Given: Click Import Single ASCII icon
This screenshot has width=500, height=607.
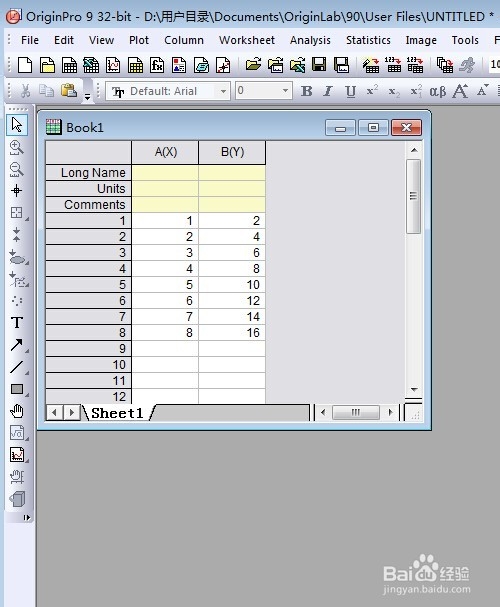Looking at the screenshot, I should [x=393, y=65].
